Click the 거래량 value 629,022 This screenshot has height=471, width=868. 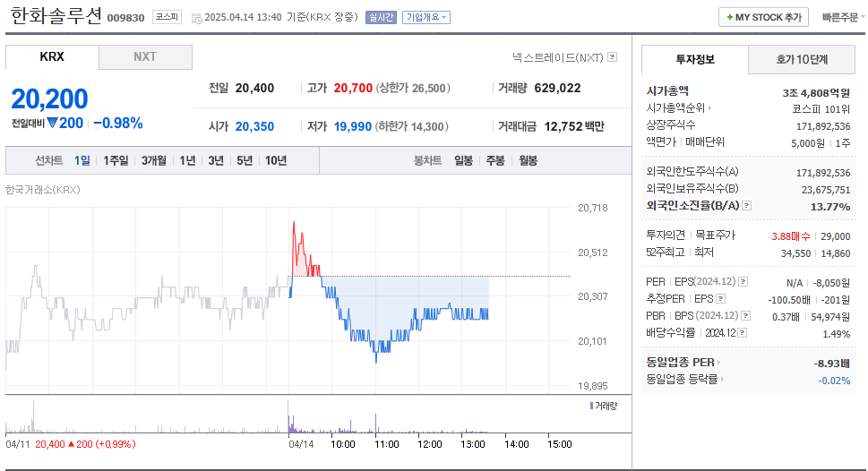[x=557, y=88]
